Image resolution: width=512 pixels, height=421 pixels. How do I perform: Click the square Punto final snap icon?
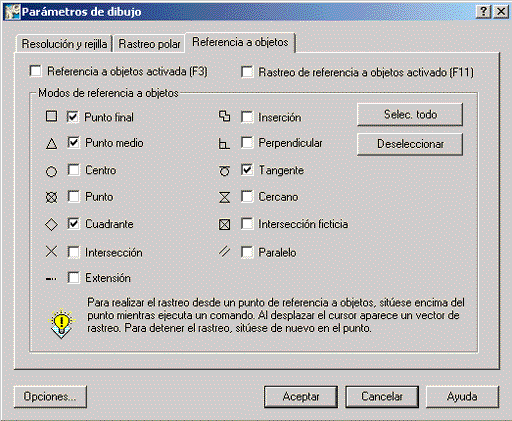point(51,116)
